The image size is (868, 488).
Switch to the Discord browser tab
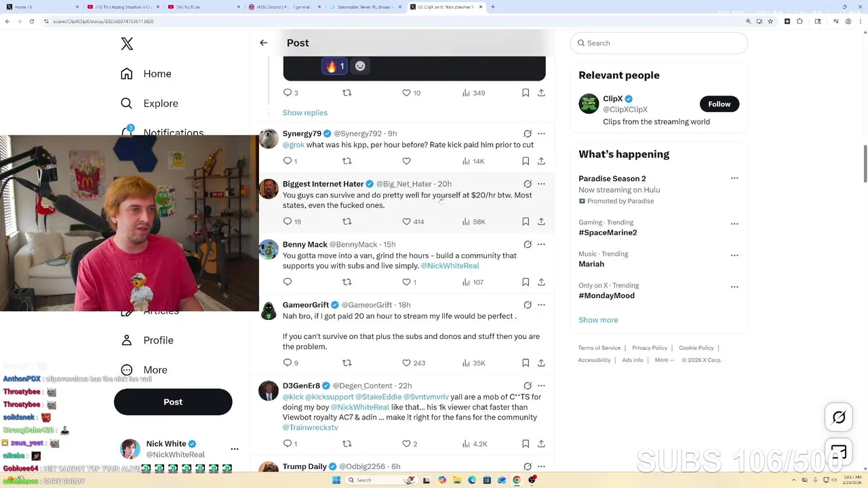(x=283, y=7)
